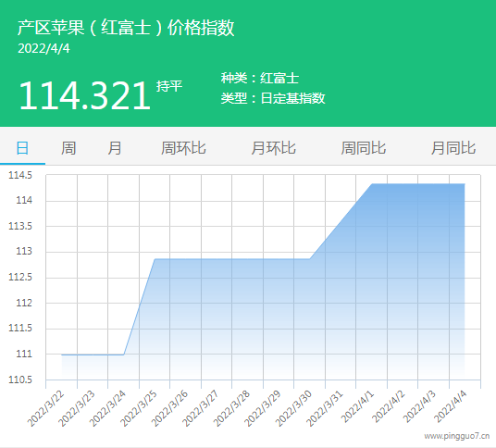The image size is (496, 448).
Task: Switch to the 周 weekly tab
Action: point(68,148)
